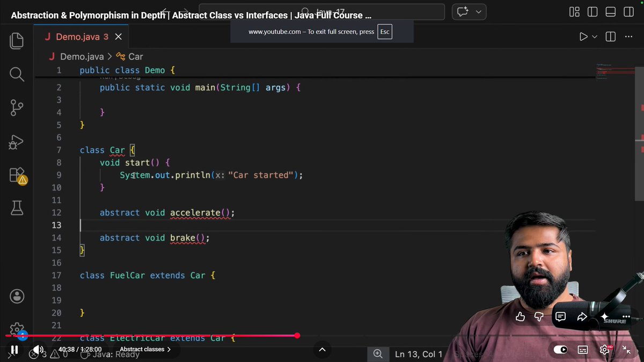This screenshot has width=644, height=362.
Task: Click the Java: Ready status item
Action: pos(111,354)
